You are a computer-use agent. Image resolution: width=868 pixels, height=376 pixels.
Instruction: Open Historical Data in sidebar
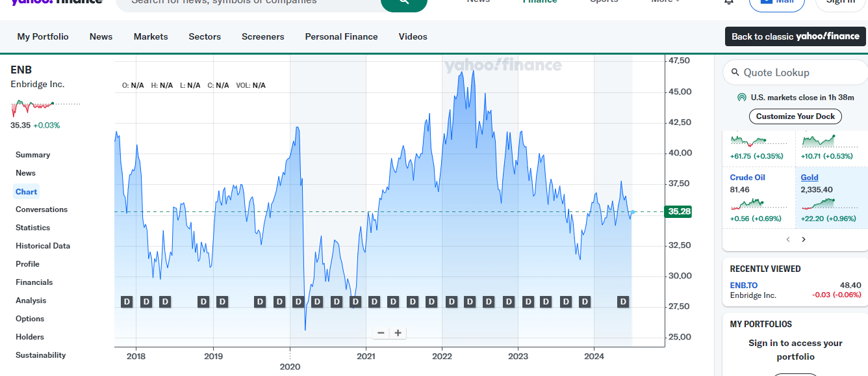point(43,246)
